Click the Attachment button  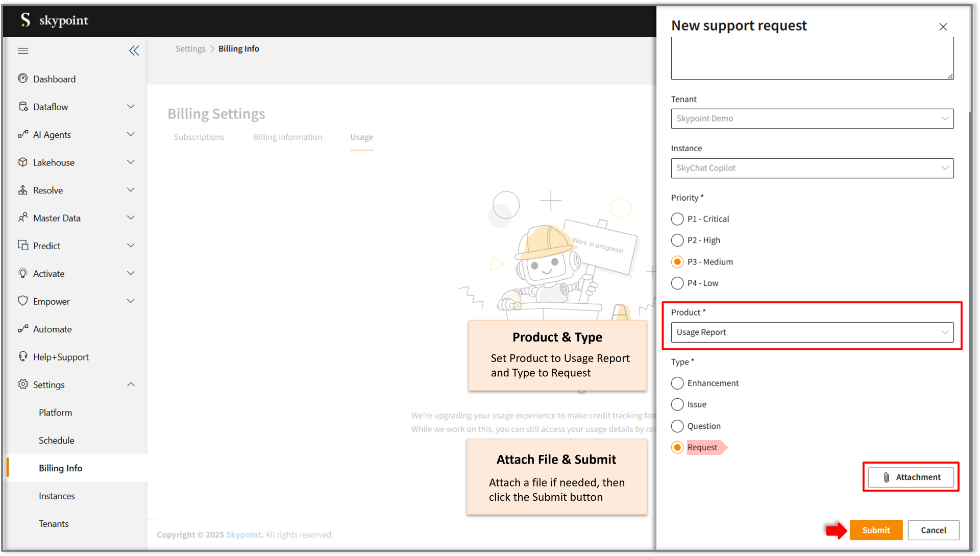(x=911, y=477)
